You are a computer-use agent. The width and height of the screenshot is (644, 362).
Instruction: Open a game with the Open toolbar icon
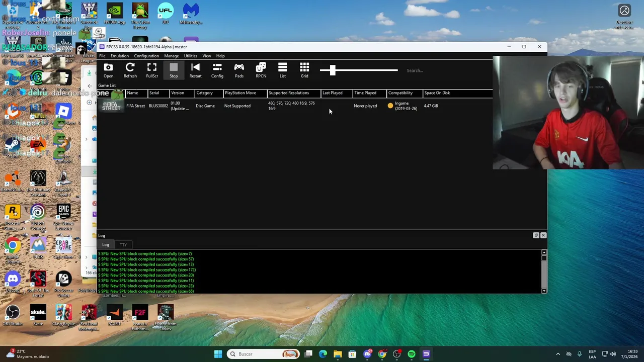click(x=108, y=70)
